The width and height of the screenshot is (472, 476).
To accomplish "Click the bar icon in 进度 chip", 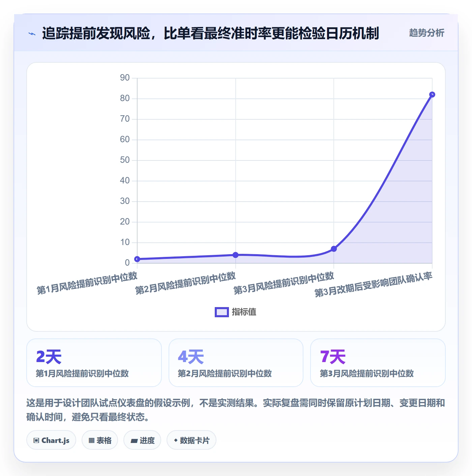I will click(134, 441).
